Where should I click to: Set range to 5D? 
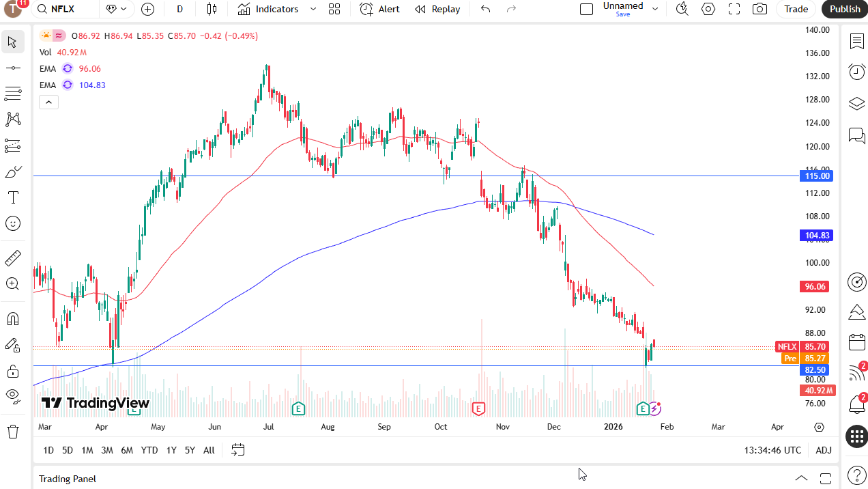coord(68,450)
